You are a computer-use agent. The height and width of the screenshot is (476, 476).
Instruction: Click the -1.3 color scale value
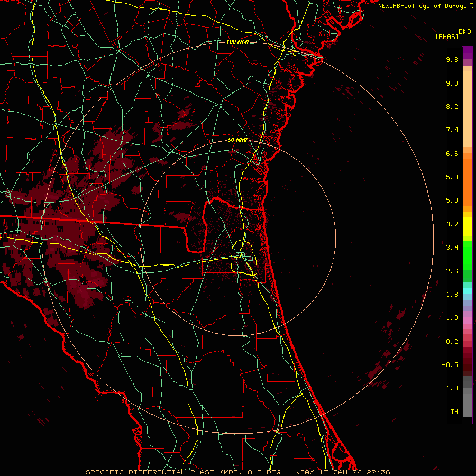pyautogui.click(x=450, y=388)
